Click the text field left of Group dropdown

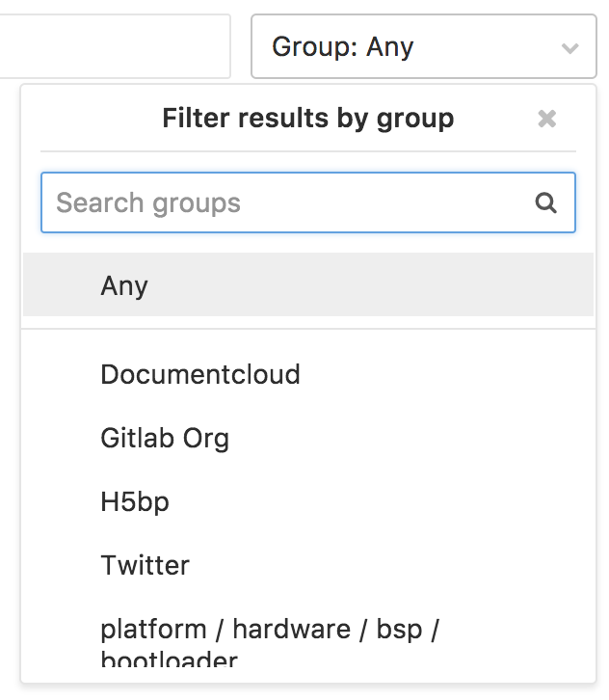pos(115,46)
